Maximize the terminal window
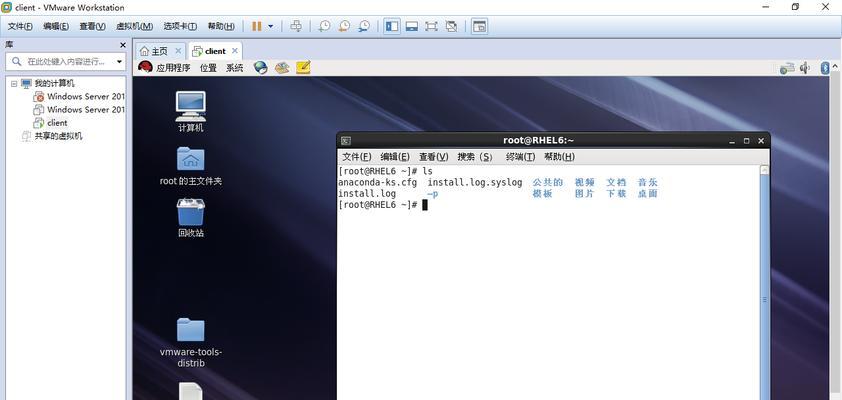This screenshot has height=400, width=842. pyautogui.click(x=746, y=141)
